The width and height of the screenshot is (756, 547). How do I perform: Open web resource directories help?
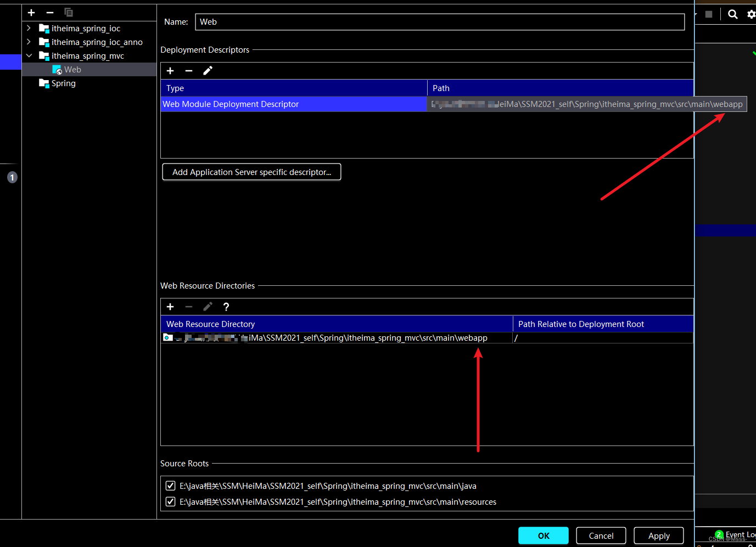coord(226,307)
